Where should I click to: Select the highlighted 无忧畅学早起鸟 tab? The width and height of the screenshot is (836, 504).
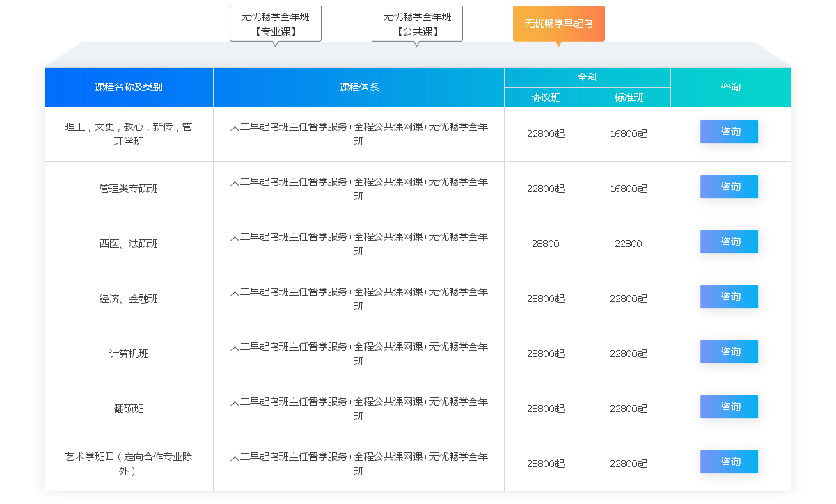point(558,23)
